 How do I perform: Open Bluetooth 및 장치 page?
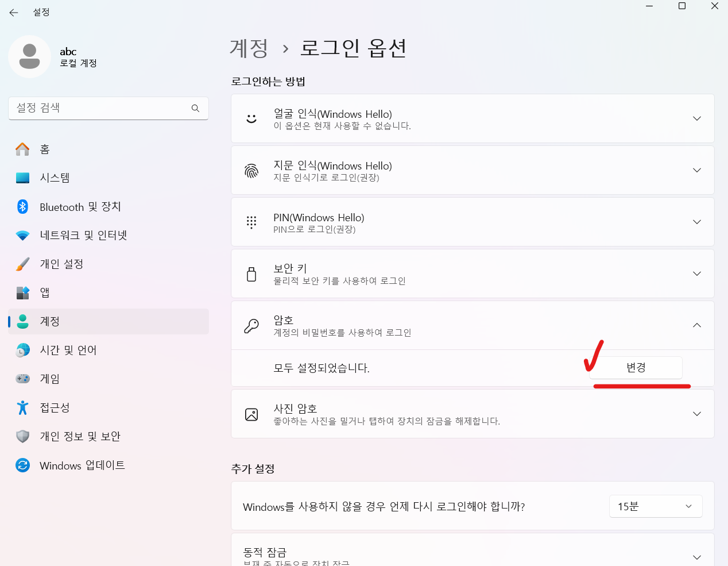109,207
